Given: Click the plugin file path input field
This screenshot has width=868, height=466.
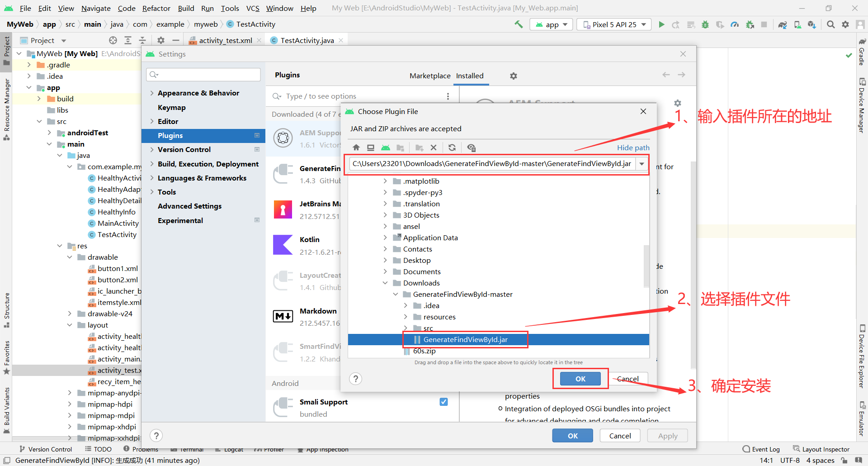Looking at the screenshot, I should 492,164.
